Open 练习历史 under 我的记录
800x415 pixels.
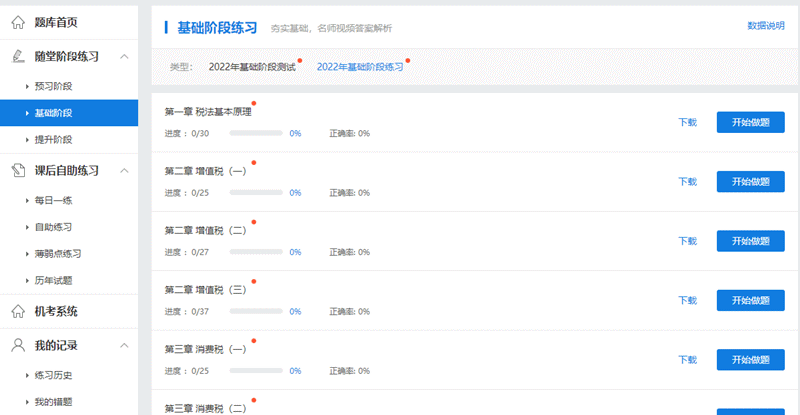[x=53, y=375]
